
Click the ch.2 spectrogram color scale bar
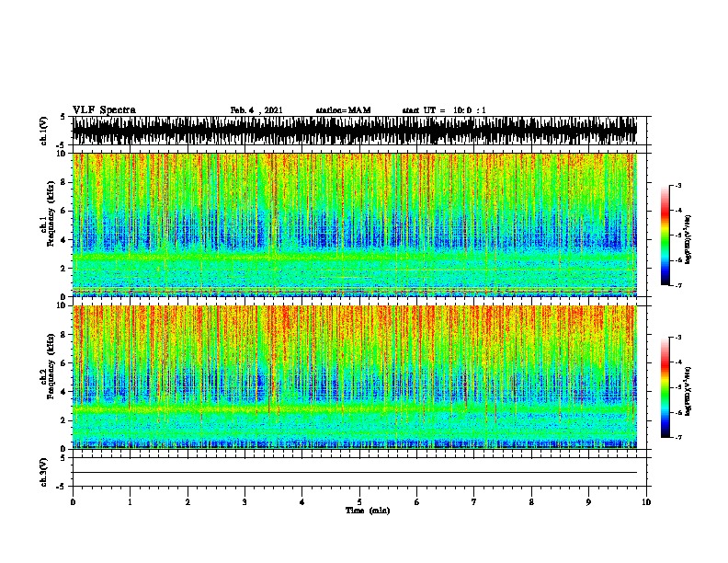[x=665, y=387]
